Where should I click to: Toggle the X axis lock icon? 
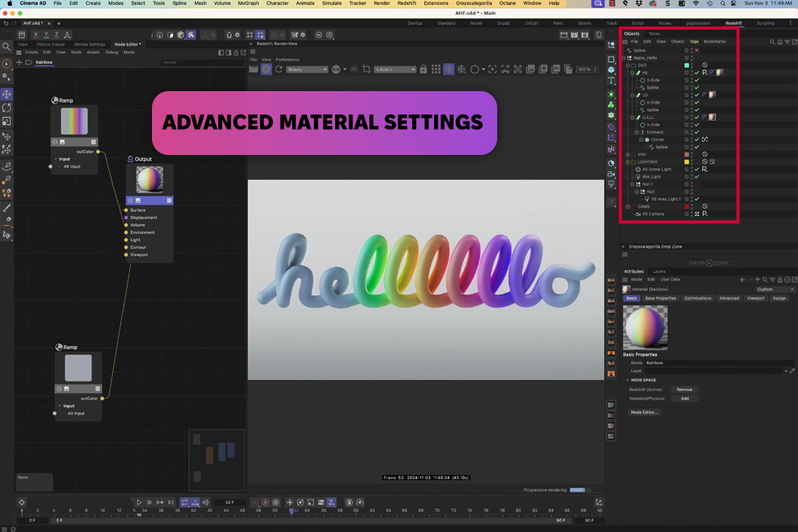pyautogui.click(x=36, y=34)
